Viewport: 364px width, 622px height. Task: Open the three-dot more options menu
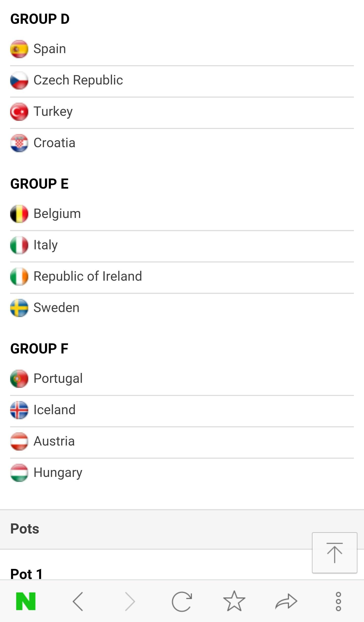click(338, 601)
